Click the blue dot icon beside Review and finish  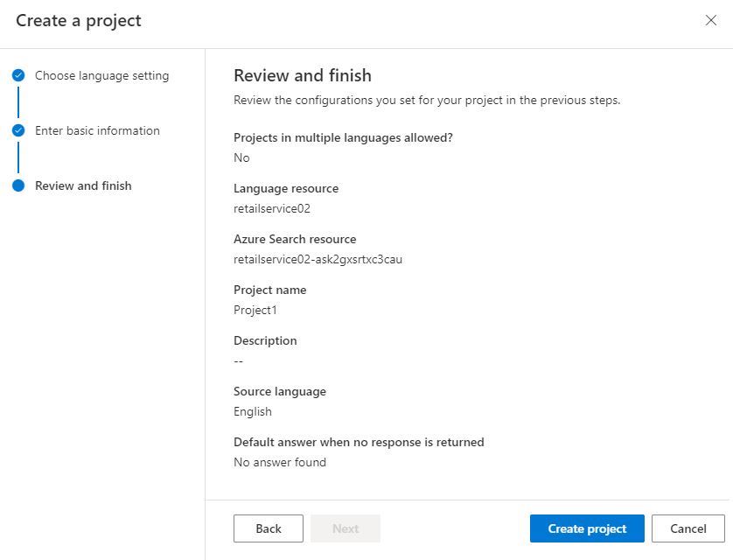point(18,185)
